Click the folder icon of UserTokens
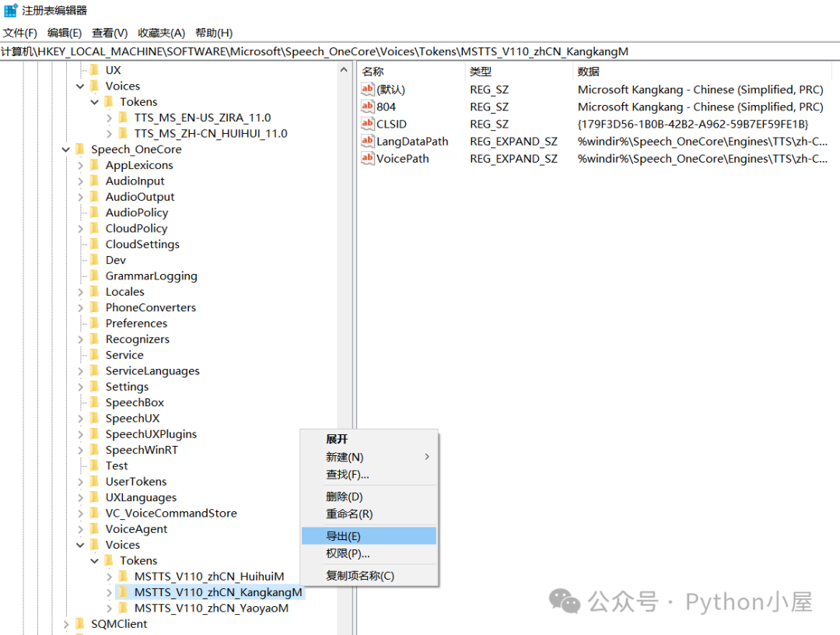The height and width of the screenshot is (635, 840). click(x=96, y=481)
